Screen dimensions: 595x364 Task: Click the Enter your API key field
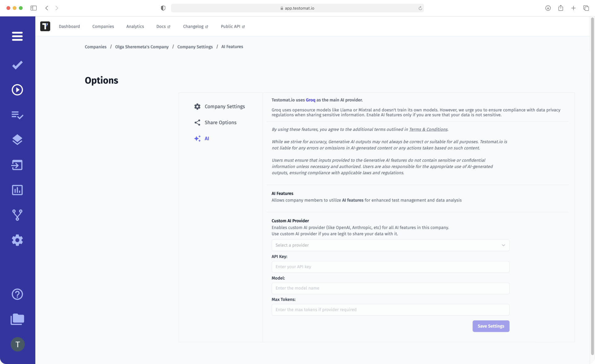tap(390, 266)
